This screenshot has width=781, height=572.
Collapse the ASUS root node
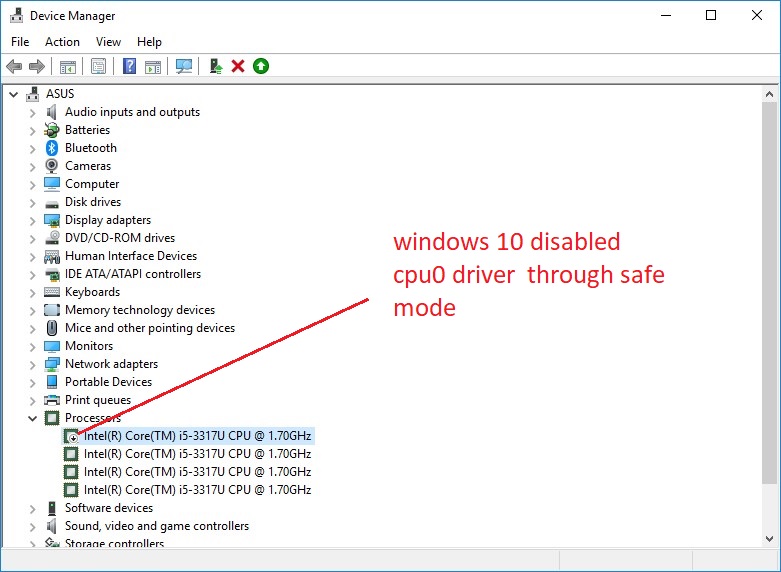13,94
